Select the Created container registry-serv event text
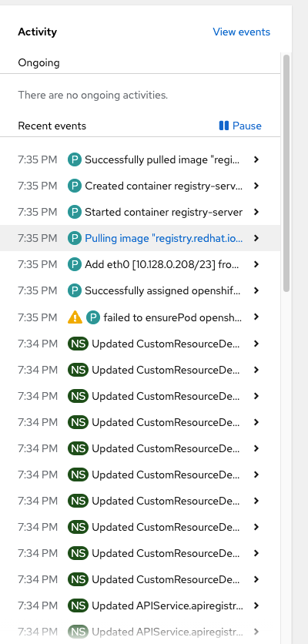The width and height of the screenshot is (308, 644). pyautogui.click(x=164, y=186)
